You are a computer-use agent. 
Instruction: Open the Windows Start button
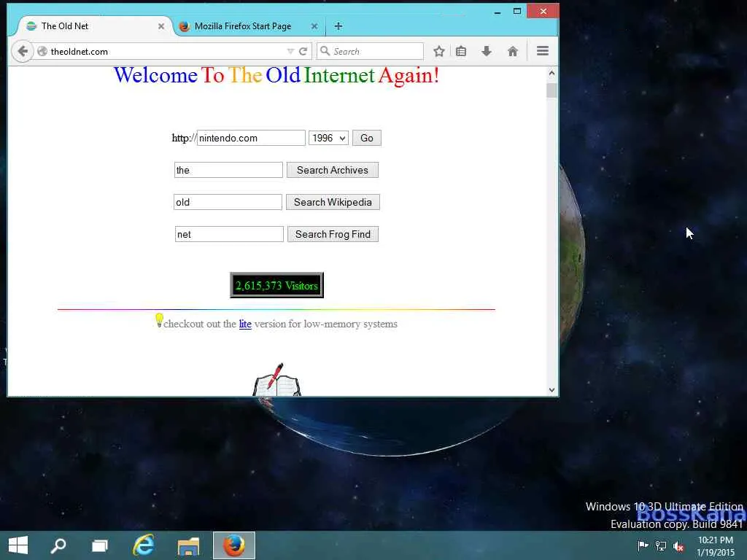point(18,545)
